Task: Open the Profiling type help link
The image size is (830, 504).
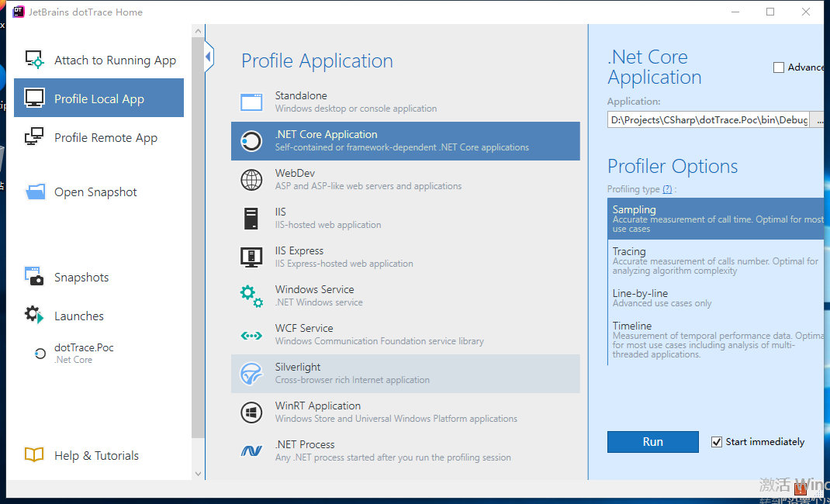Action: tap(668, 189)
